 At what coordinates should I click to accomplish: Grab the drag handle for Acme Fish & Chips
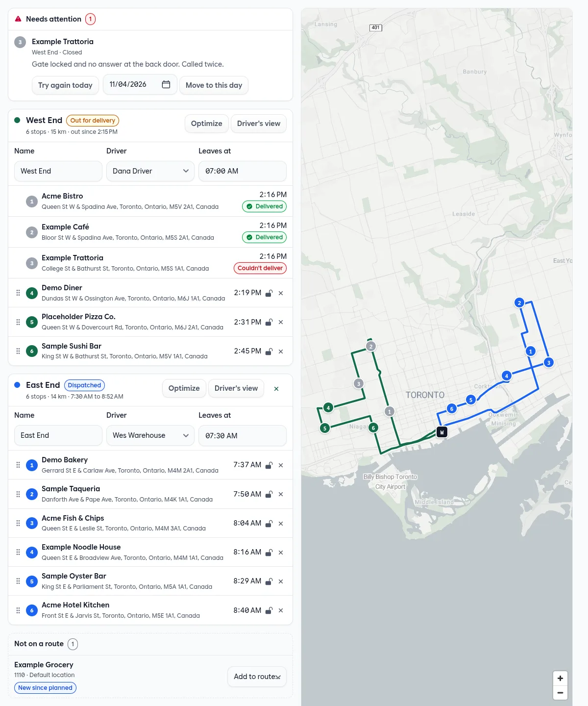(x=18, y=523)
